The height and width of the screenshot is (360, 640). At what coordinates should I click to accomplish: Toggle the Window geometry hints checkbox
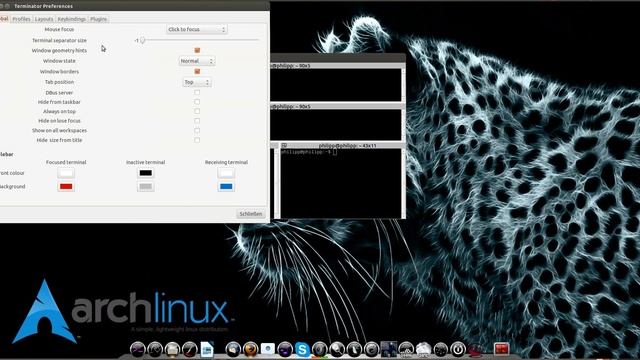pos(197,50)
